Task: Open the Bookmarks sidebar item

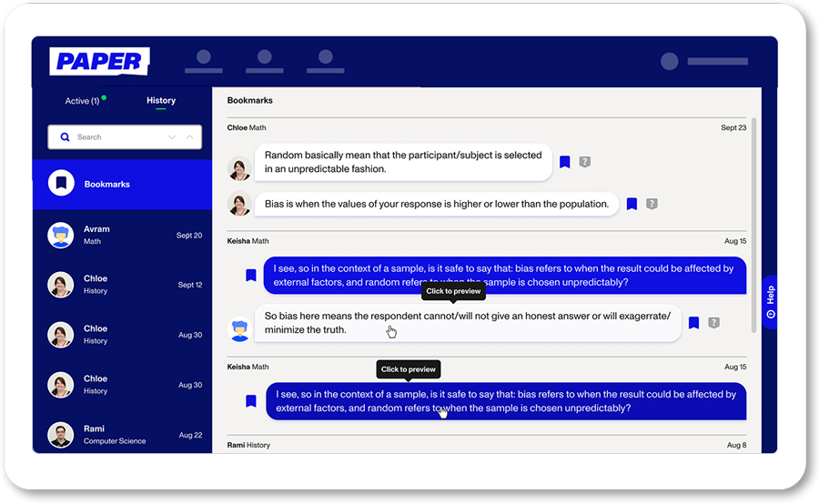Action: (122, 185)
